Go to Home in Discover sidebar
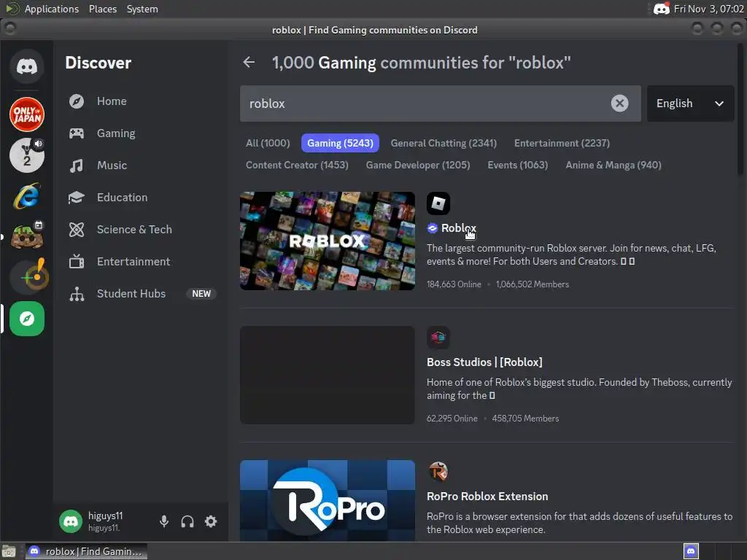The image size is (747, 560). (x=112, y=101)
